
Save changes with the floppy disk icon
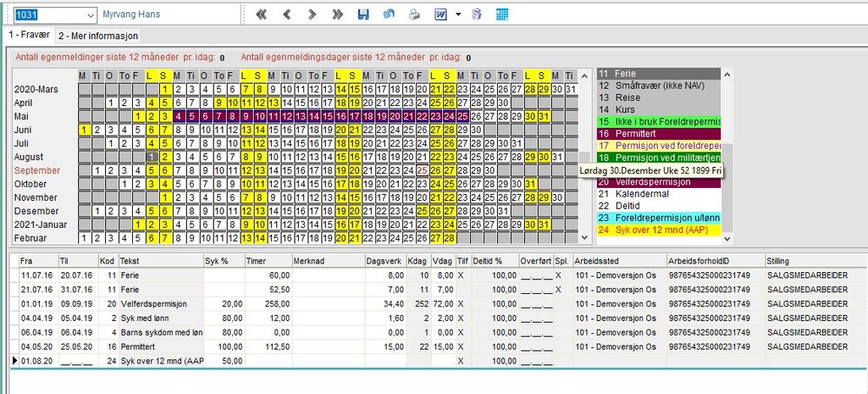click(363, 15)
